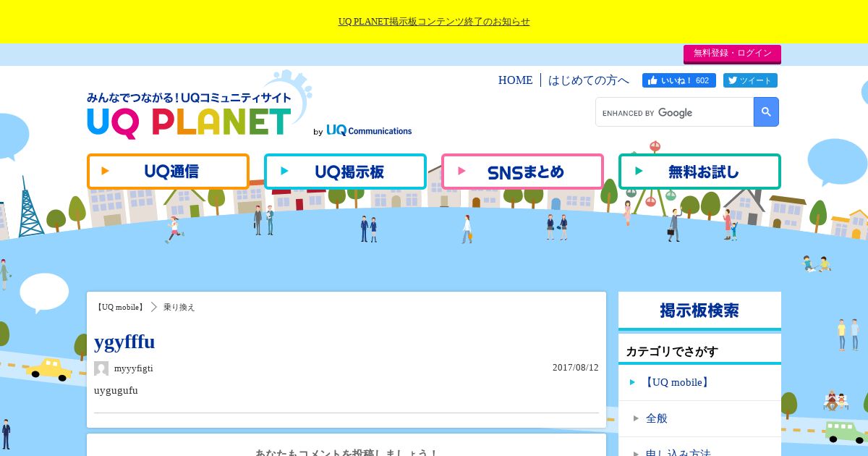Viewport: 868px width, 456px height.
Task: Click the Facebook thumbs-up icon
Action: click(652, 80)
